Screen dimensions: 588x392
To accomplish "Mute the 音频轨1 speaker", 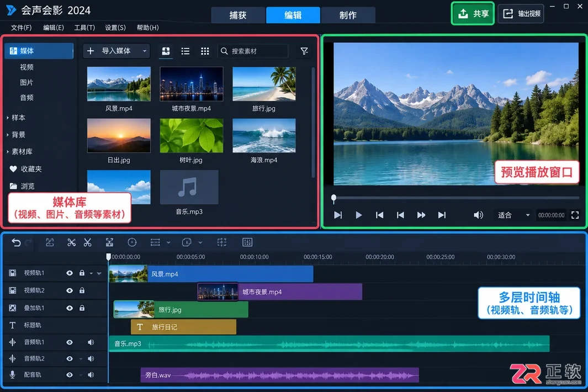I will tap(91, 342).
